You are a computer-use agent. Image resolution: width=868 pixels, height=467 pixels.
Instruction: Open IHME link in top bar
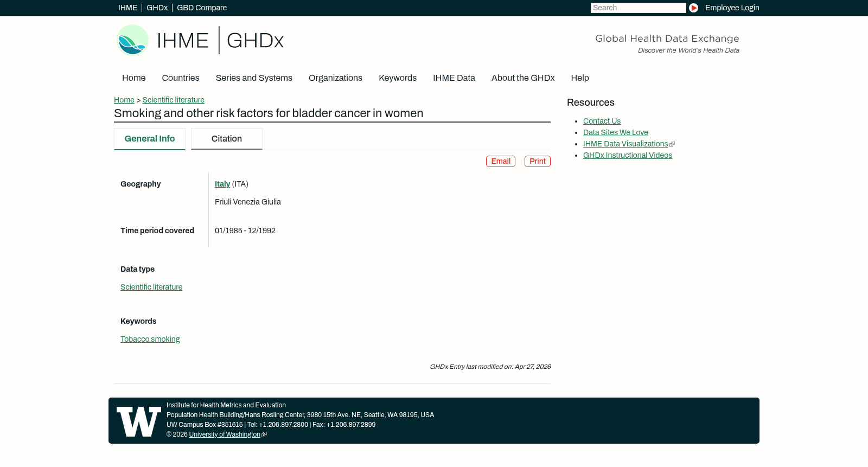[x=127, y=8]
